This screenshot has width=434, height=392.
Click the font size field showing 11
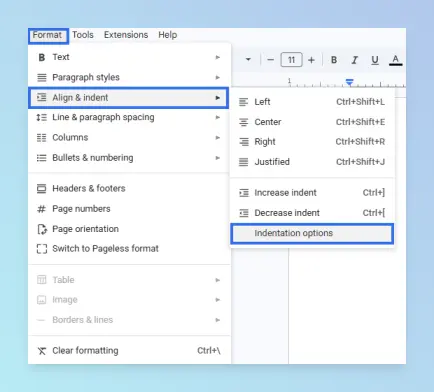click(x=291, y=60)
